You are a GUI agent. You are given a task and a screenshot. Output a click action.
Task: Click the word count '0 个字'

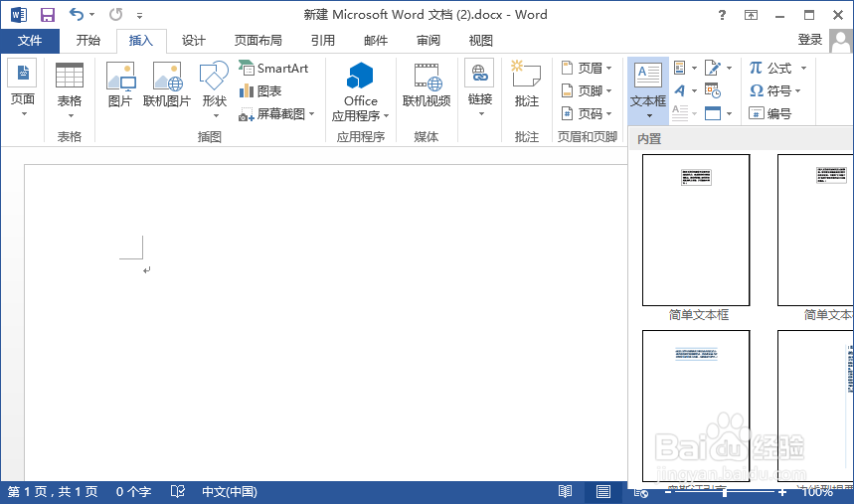[x=133, y=492]
